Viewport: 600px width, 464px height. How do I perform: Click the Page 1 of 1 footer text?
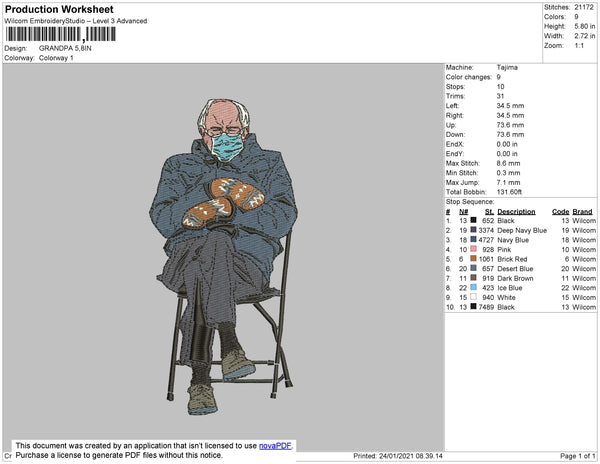(577, 456)
